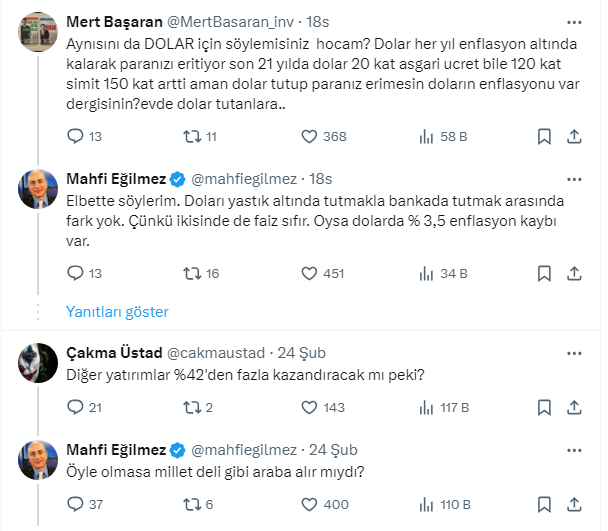Open Çakma Üstad's profile name
Image resolution: width=608 pixels, height=531 pixels.
(x=107, y=352)
